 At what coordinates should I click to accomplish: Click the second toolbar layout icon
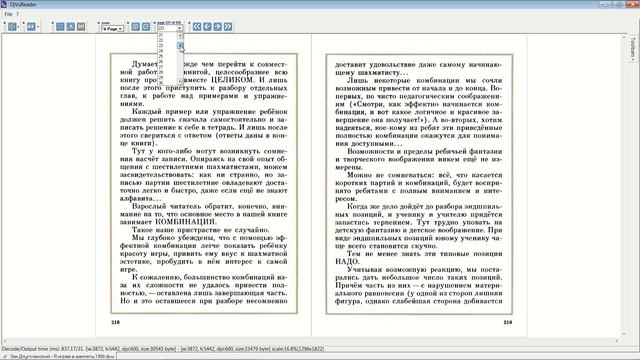pyautogui.click(x=31, y=27)
